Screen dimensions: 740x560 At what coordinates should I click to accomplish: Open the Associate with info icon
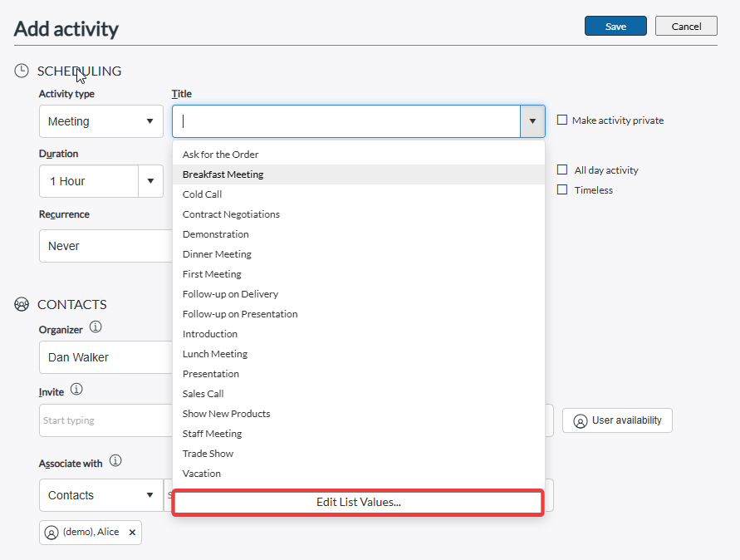115,460
